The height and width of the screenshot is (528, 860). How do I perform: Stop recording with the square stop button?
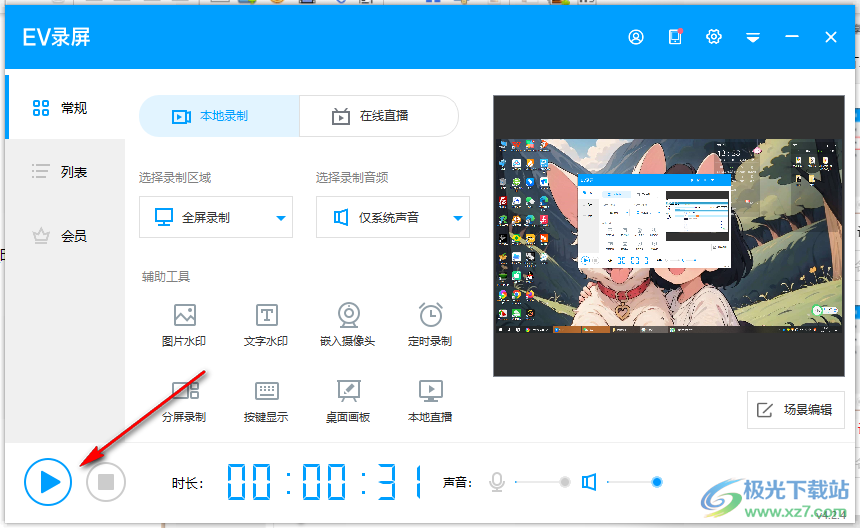[x=106, y=482]
